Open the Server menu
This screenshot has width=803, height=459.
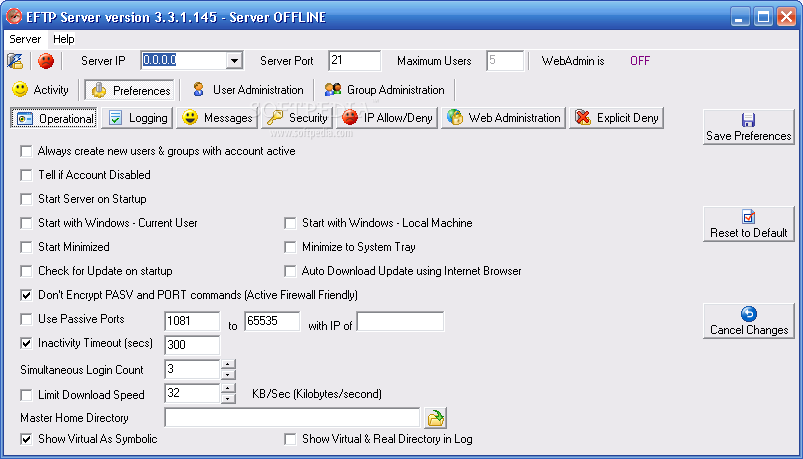tap(25, 39)
